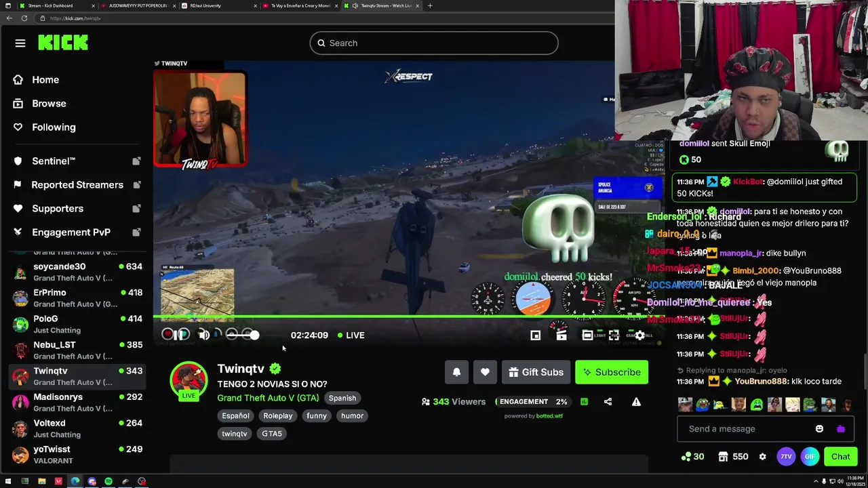Select the Roleplay tag
The width and height of the screenshot is (868, 488).
278,415
